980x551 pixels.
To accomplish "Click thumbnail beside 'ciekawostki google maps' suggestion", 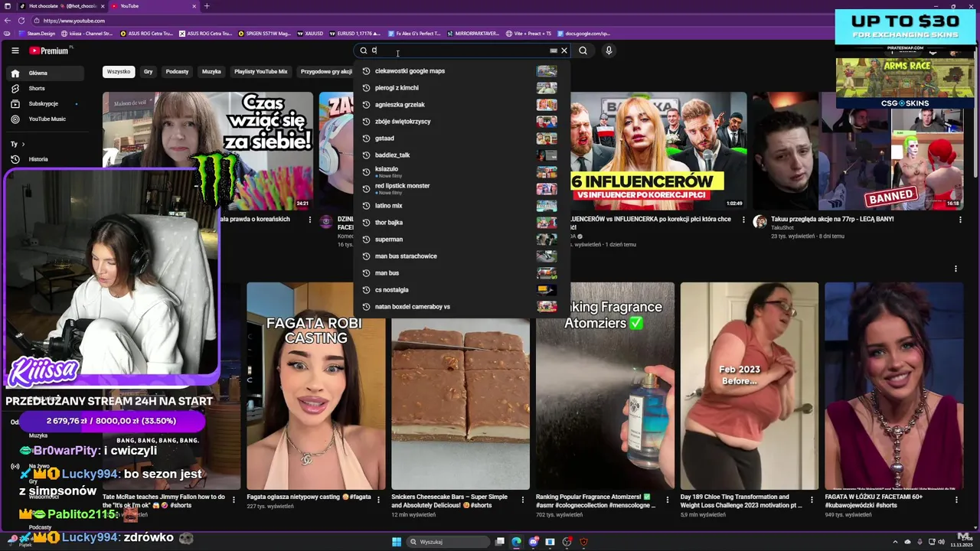I will (x=547, y=71).
